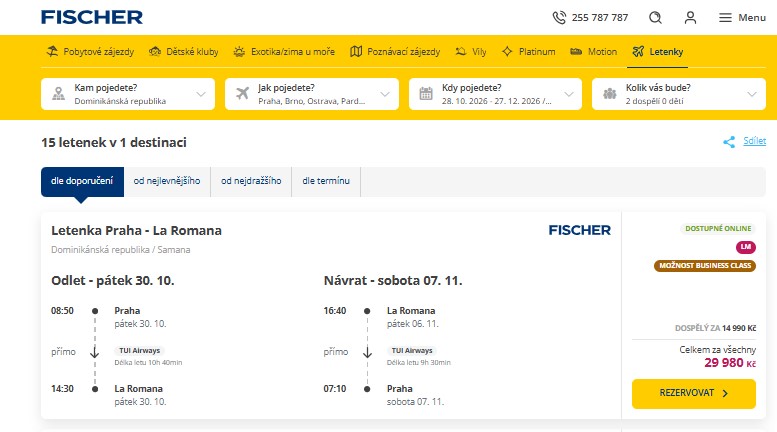
Task: Click the LM badge
Action: tap(746, 247)
